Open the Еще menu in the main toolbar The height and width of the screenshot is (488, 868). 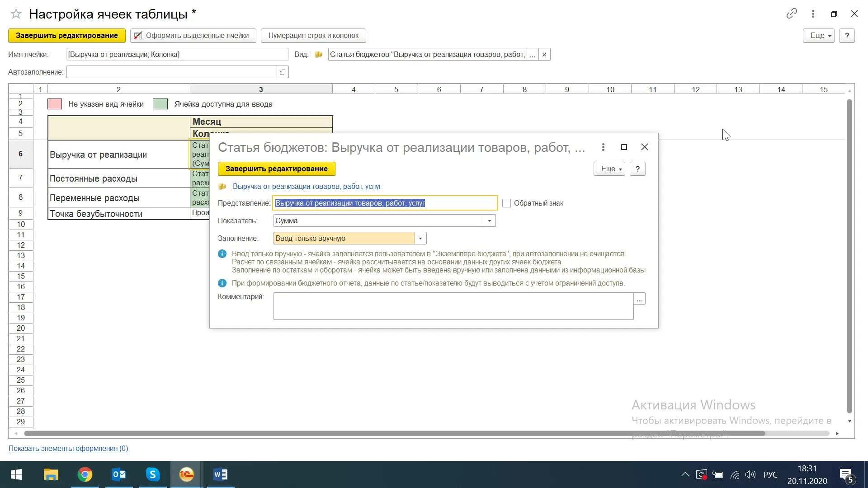(x=818, y=36)
